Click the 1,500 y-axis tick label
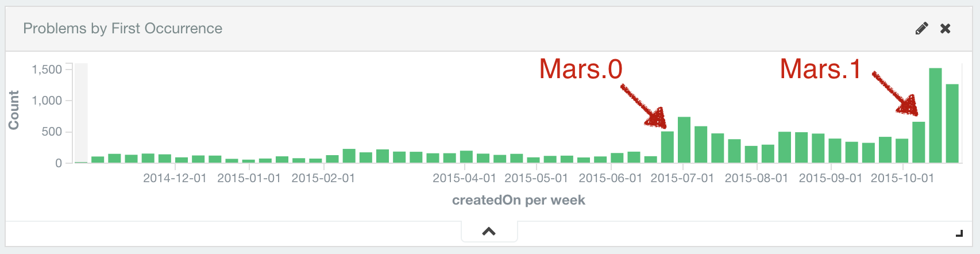Screen dimensions: 980x254 point(47,70)
